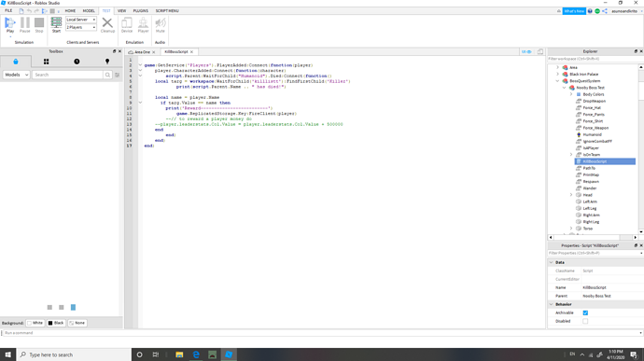Click the Mute audio icon

tap(161, 22)
